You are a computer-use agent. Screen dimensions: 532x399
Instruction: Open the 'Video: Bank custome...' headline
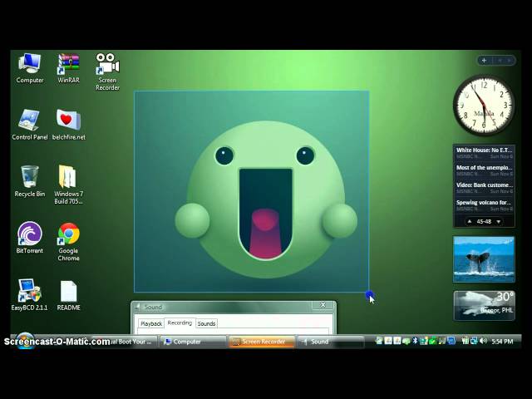click(x=484, y=188)
